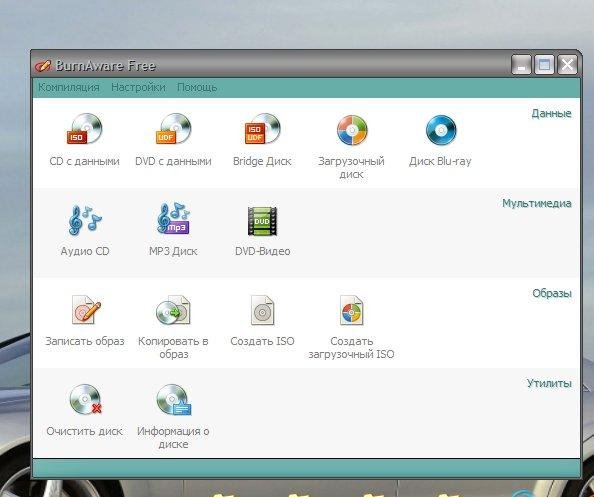Image resolution: width=594 pixels, height=497 pixels.
Task: Click the Данные section heading
Action: (x=551, y=113)
